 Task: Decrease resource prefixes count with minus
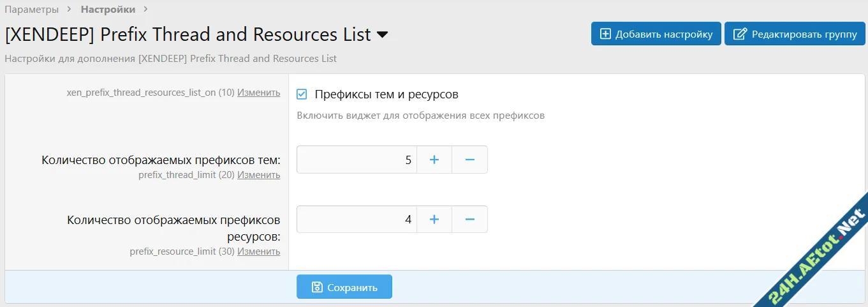[x=470, y=220]
